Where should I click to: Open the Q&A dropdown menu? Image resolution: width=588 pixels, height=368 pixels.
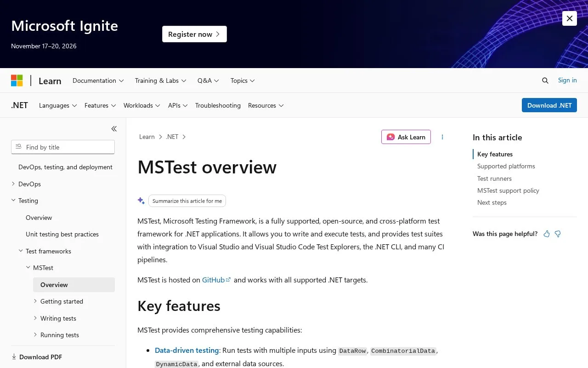pyautogui.click(x=208, y=80)
